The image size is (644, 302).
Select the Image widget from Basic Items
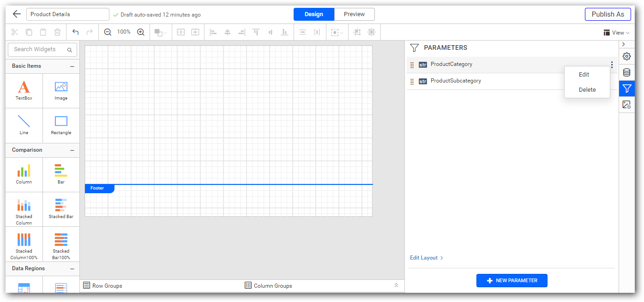point(60,90)
